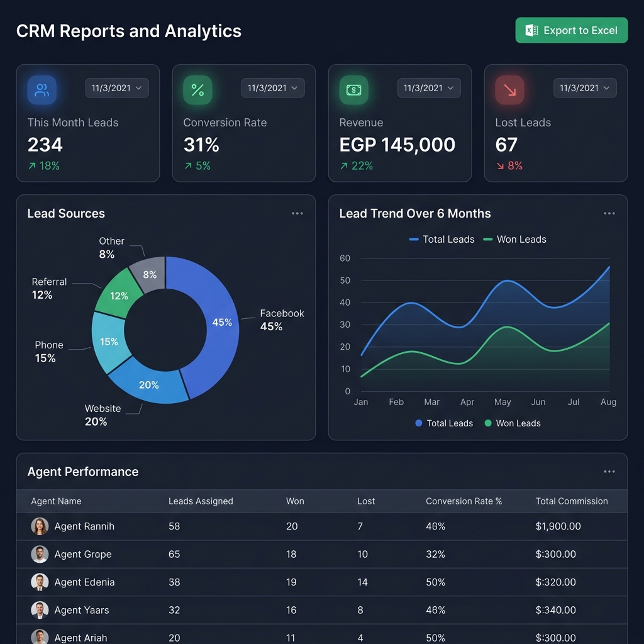
Task: Toggle Total Leads series in bottom legend
Action: [x=444, y=423]
